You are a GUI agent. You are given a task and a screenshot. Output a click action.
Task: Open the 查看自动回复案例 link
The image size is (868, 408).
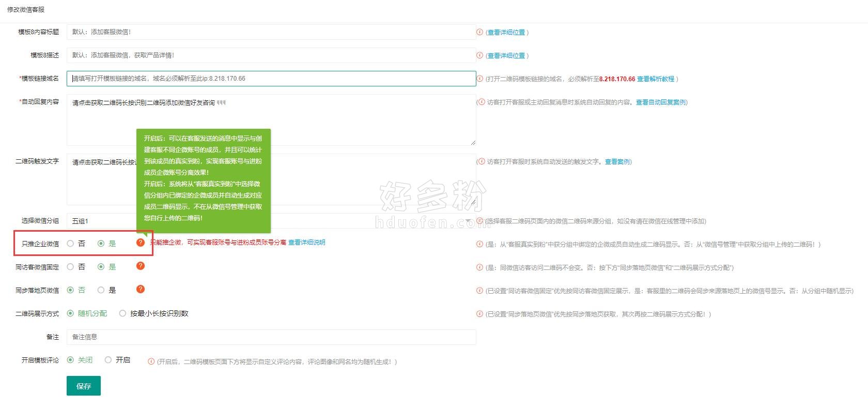point(661,102)
